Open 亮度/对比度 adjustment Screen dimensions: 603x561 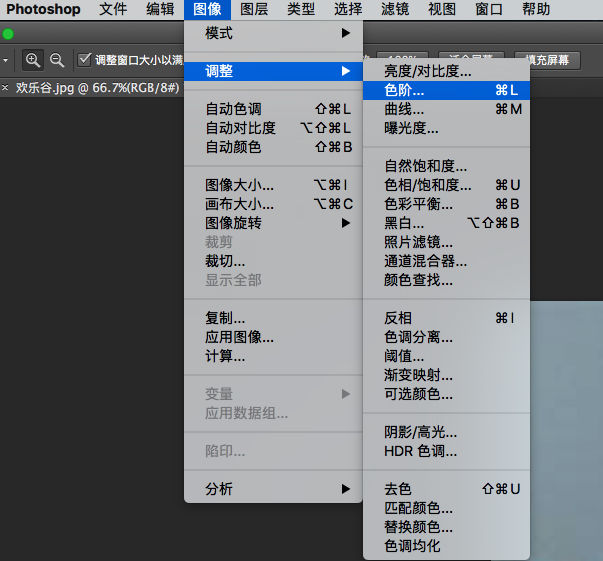pyautogui.click(x=446, y=71)
